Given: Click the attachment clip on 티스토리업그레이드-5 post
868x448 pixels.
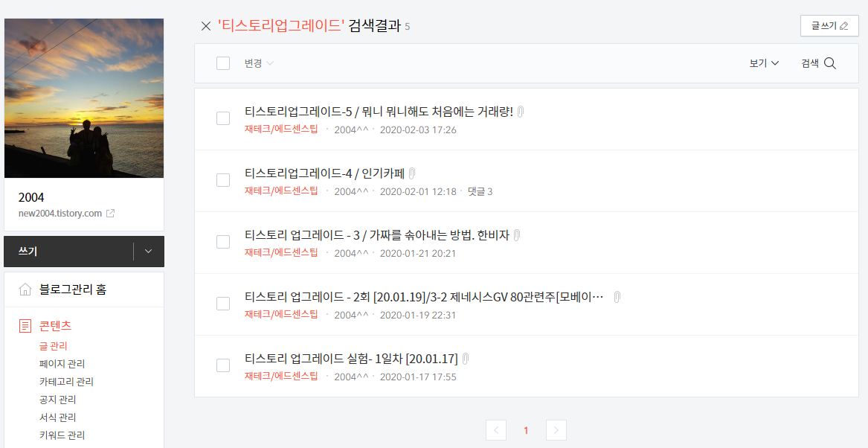Looking at the screenshot, I should tap(521, 112).
